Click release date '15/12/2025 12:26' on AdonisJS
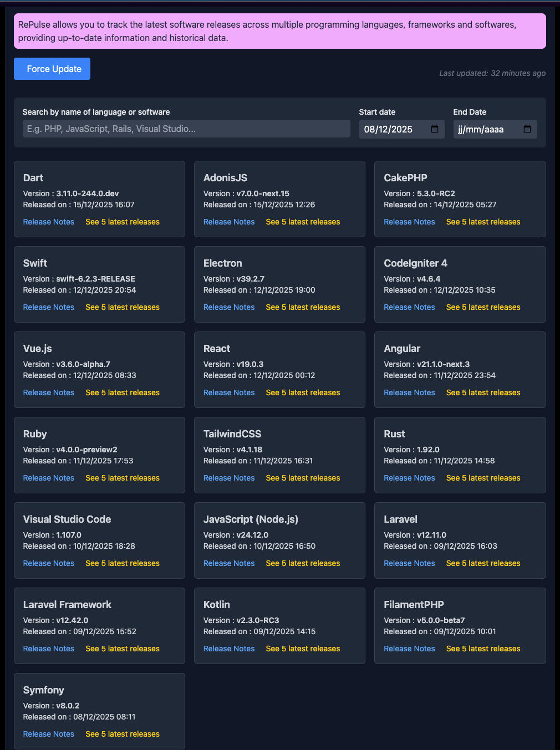The width and height of the screenshot is (560, 750). click(x=284, y=205)
